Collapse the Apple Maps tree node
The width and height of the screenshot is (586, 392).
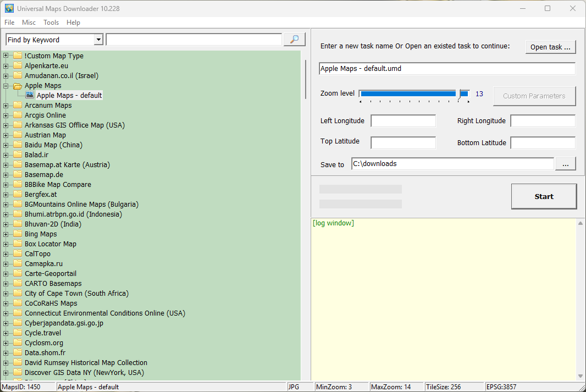point(6,86)
